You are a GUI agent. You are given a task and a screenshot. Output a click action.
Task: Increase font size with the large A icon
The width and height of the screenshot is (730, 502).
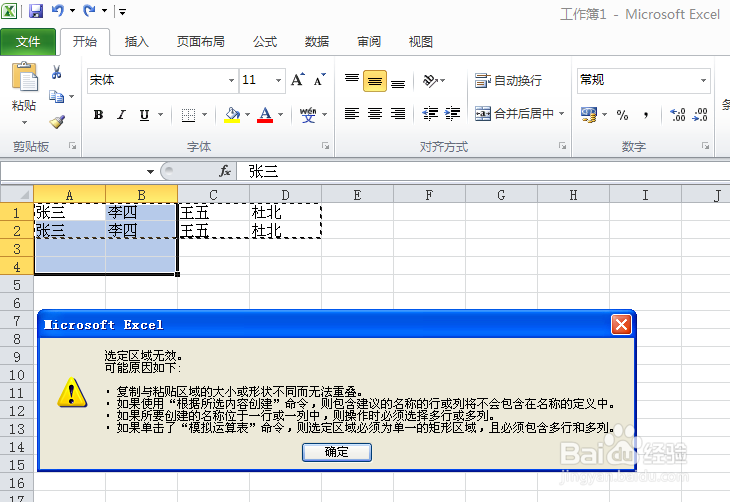pos(297,80)
